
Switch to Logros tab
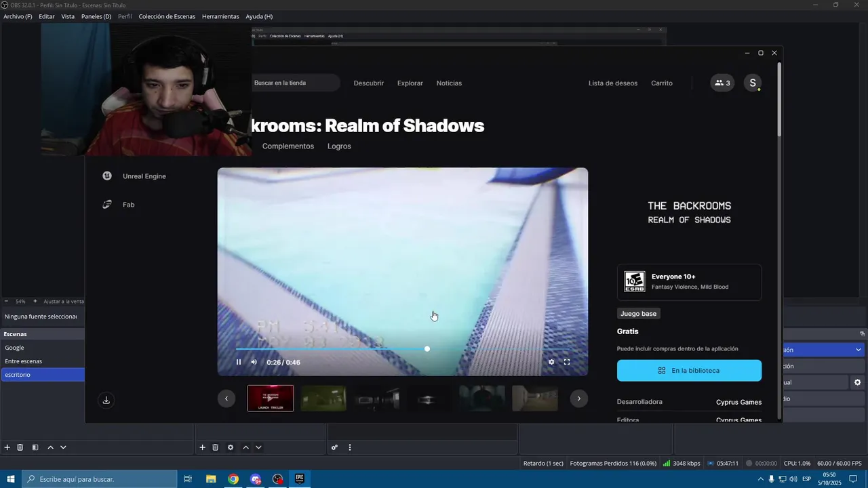coord(339,146)
